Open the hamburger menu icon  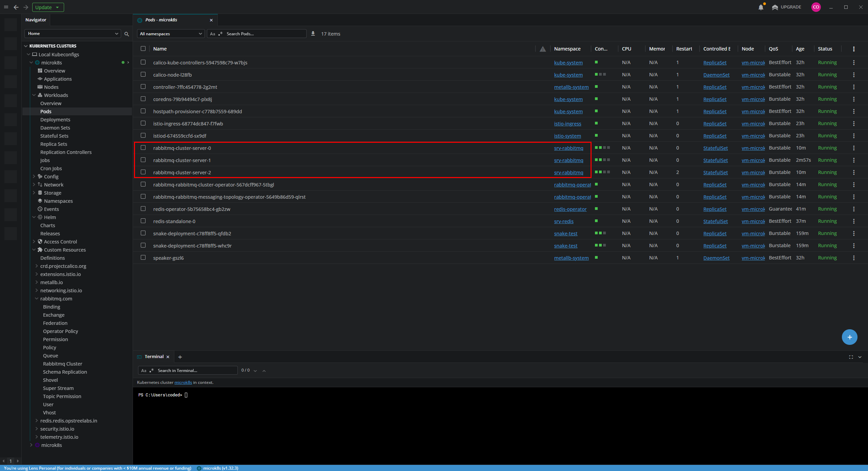pyautogui.click(x=6, y=7)
